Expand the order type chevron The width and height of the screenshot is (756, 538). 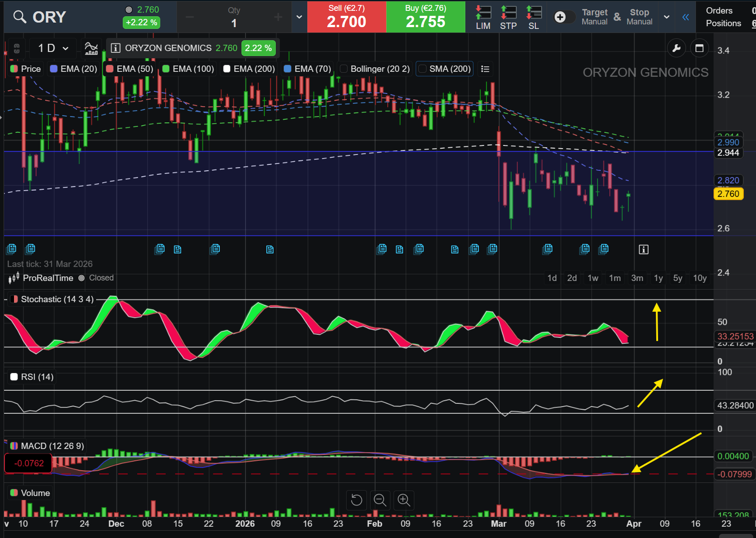coord(299,17)
